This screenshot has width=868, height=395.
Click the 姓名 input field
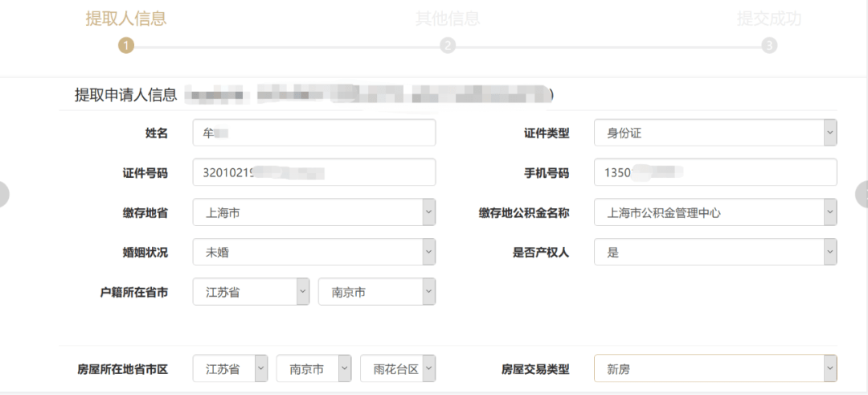click(314, 133)
